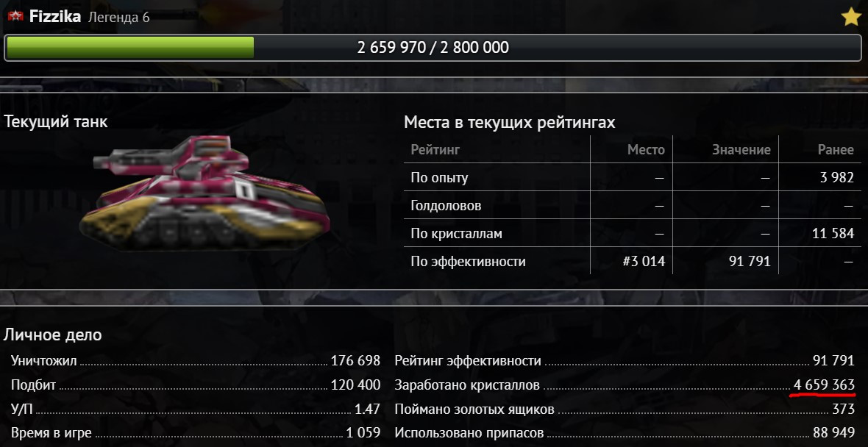Click the Текущий танк section heading
868x447 pixels.
(x=56, y=122)
